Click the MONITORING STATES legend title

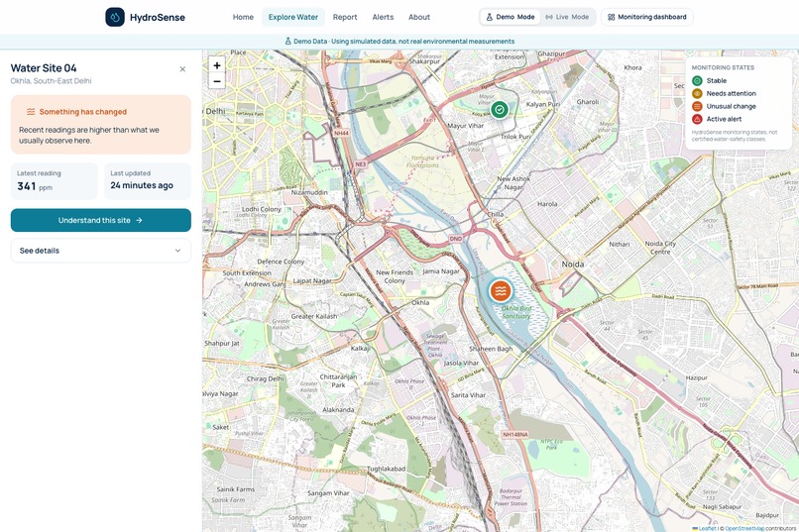723,67
